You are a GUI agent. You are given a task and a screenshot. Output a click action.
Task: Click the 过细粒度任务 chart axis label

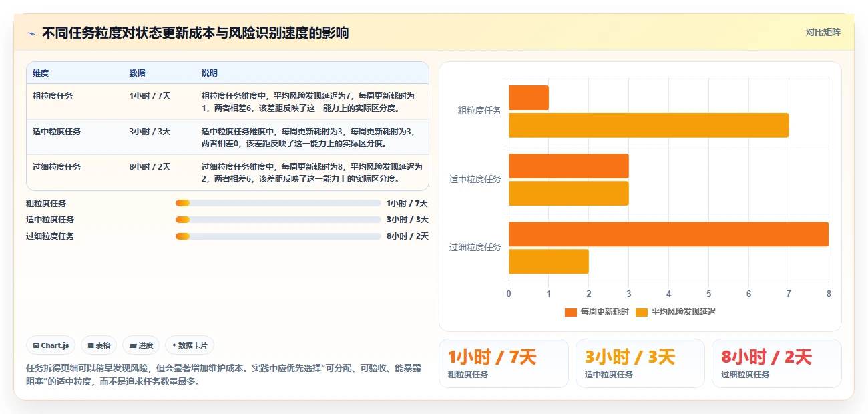pyautogui.click(x=475, y=247)
